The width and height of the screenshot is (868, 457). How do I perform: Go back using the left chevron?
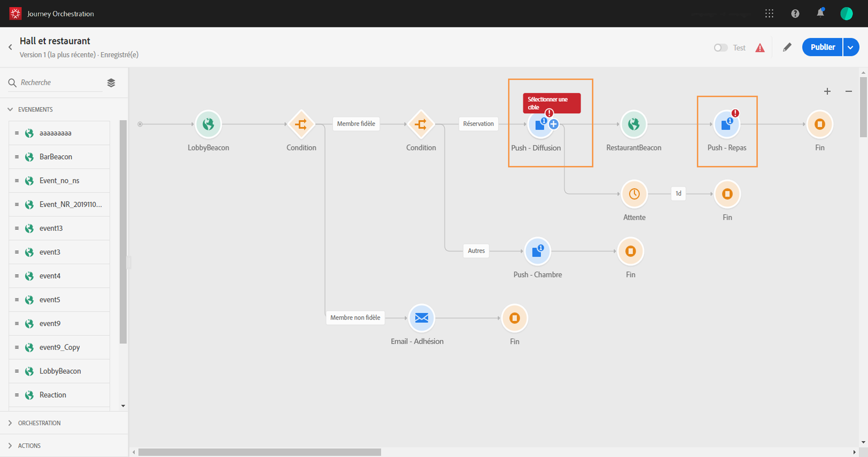[x=11, y=48]
